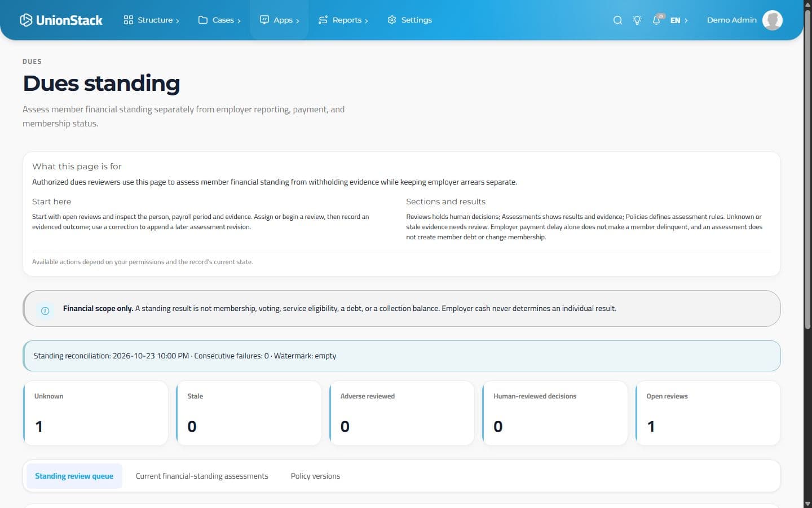Screen dimensions: 812x508
Task: Click the Reports flow icon
Action: coord(323,20)
